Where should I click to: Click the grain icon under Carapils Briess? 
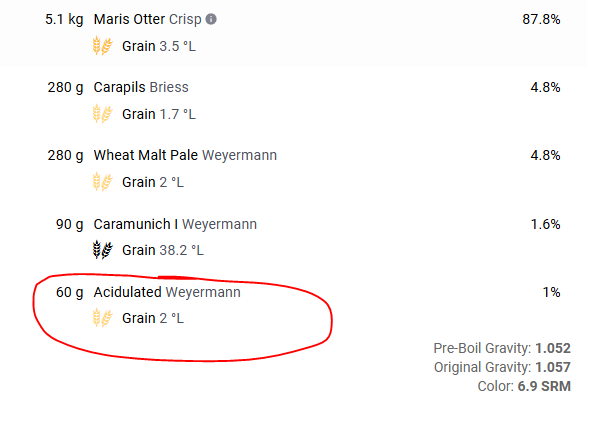(x=102, y=114)
